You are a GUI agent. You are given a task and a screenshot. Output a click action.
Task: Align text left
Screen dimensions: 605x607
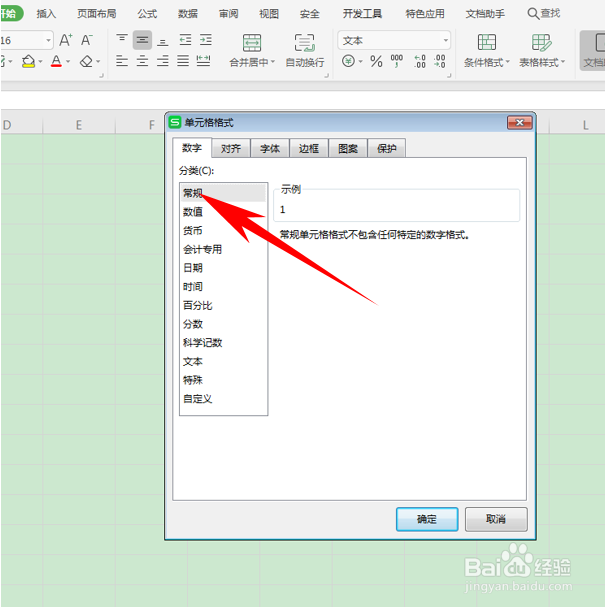(x=122, y=61)
